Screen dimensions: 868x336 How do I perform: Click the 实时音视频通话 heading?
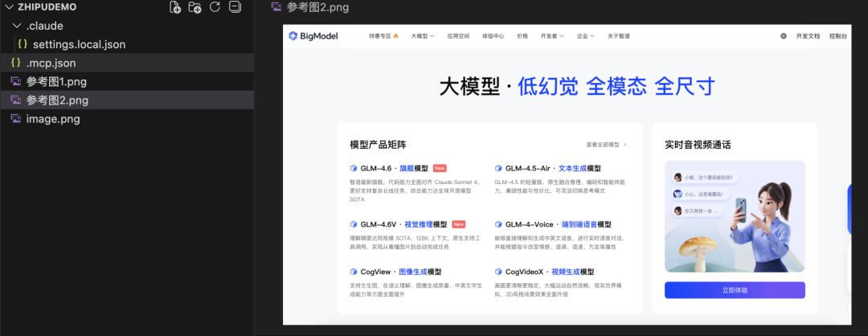(x=698, y=145)
